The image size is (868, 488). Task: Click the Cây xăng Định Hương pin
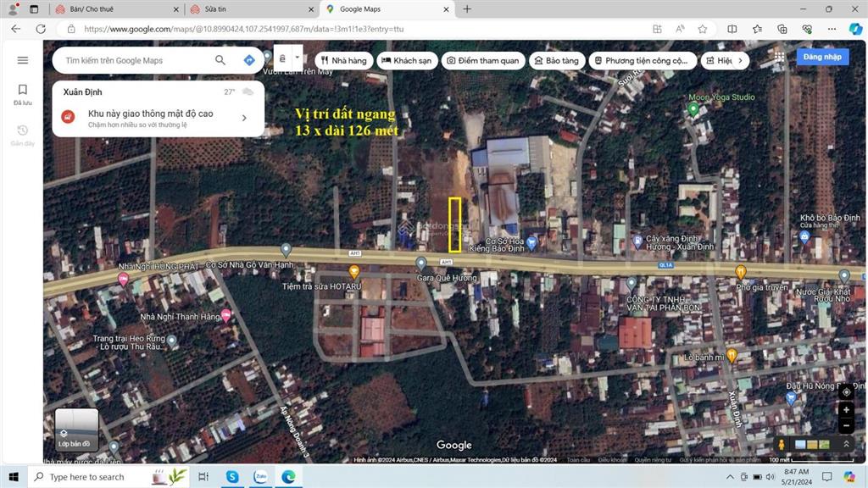pos(637,241)
